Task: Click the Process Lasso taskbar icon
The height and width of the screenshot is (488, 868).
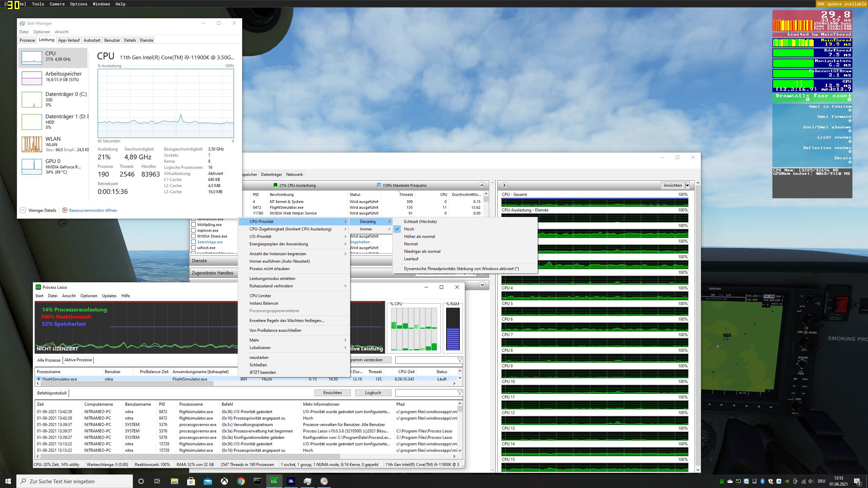Action: (x=274, y=481)
